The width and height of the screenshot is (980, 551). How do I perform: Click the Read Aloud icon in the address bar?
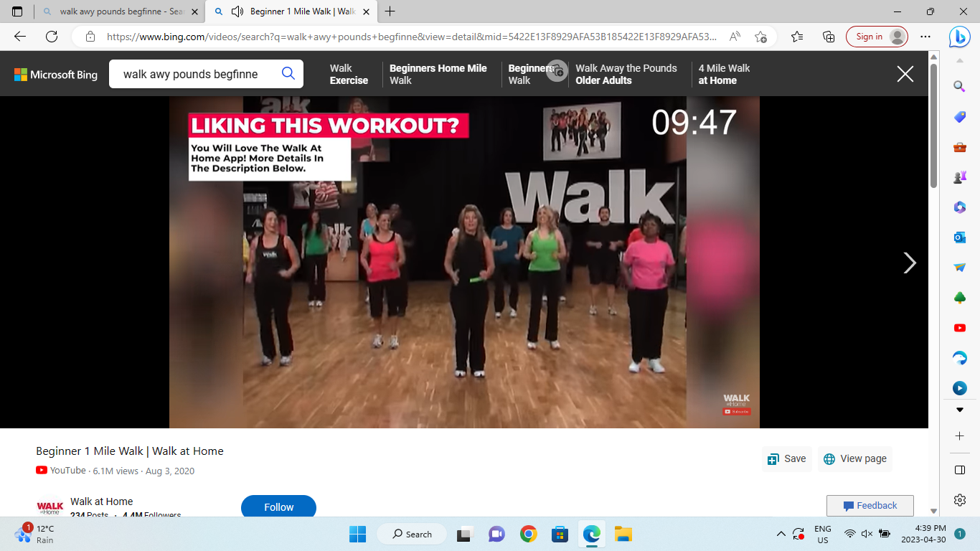735,37
